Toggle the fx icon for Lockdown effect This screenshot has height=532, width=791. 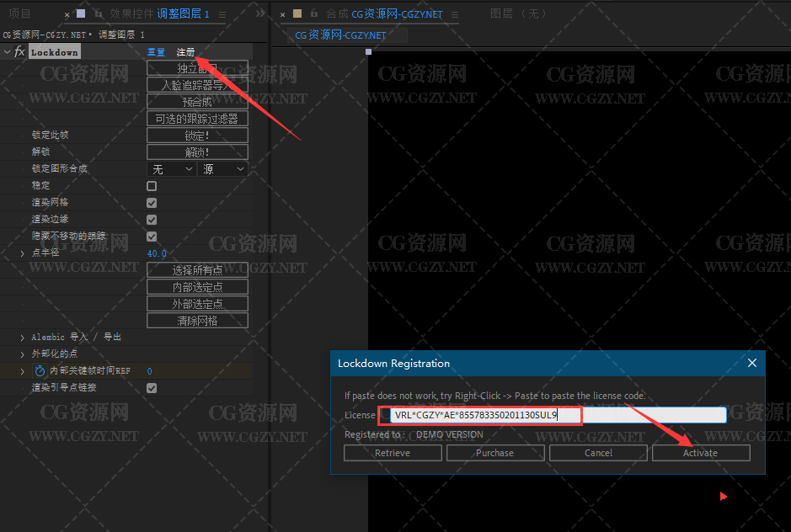point(19,52)
